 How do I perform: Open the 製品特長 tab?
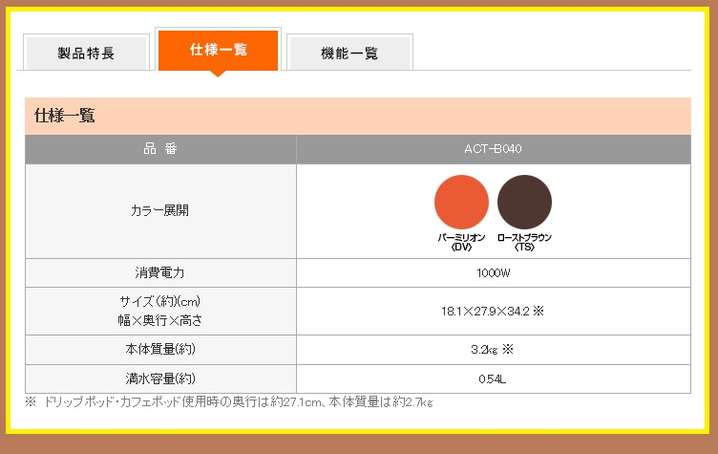pos(86,53)
